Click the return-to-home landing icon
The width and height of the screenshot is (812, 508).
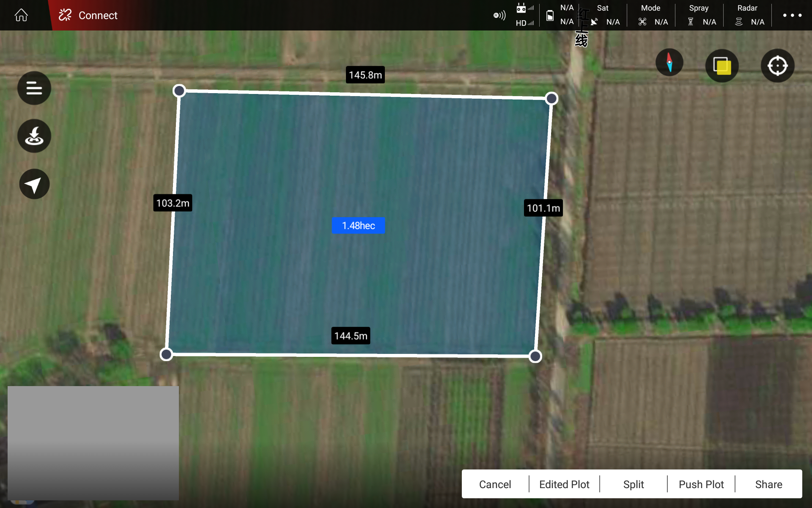(34, 136)
